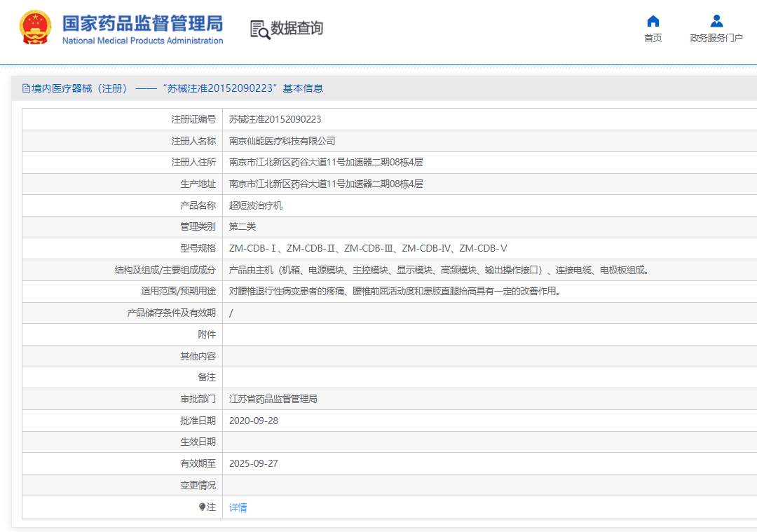Open 政务服务门户 user icon

click(716, 21)
